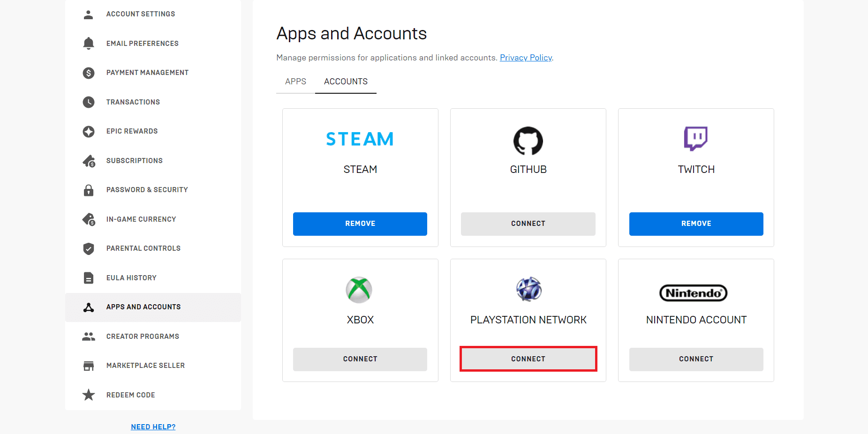This screenshot has width=868, height=434.
Task: Click the person icon beside Account Settings
Action: (88, 15)
